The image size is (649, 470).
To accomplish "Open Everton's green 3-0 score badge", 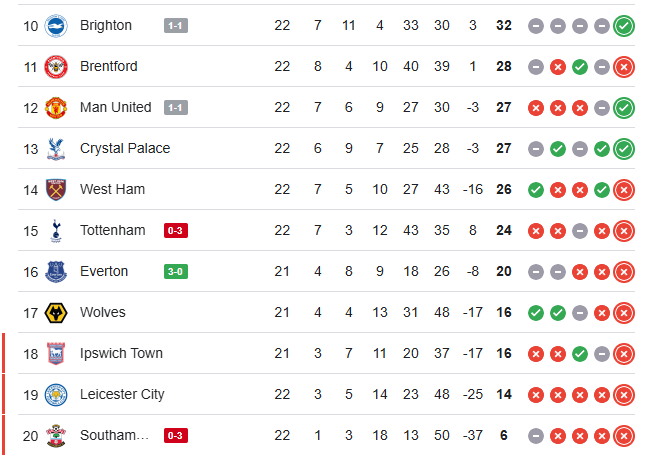I will click(x=175, y=271).
